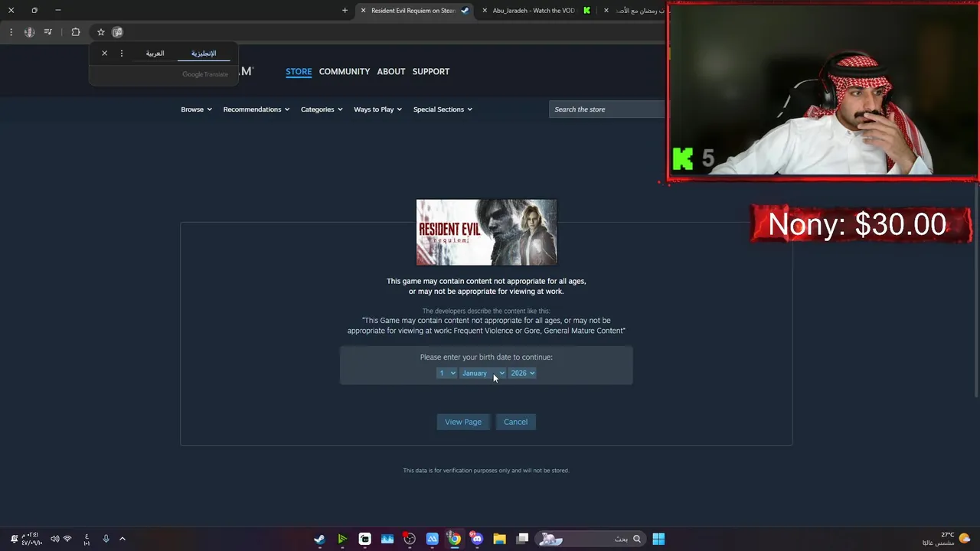Open Steam from the taskbar
Image resolution: width=980 pixels, height=551 pixels.
click(x=319, y=539)
